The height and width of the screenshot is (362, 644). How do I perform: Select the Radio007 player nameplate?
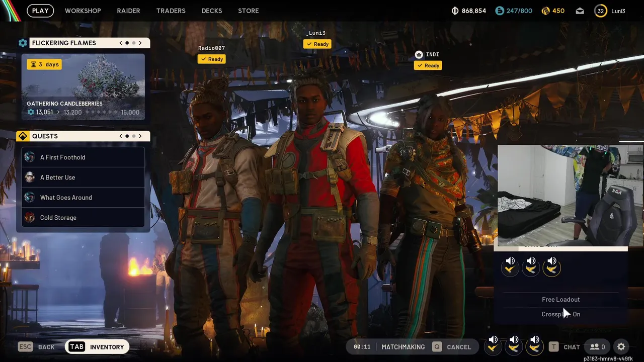[x=211, y=48]
